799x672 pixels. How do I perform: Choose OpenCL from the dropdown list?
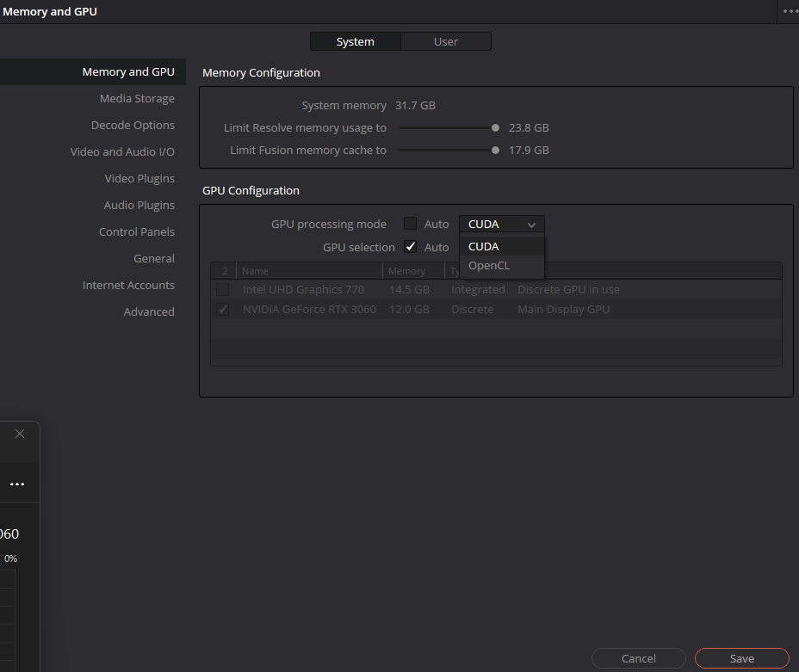point(502,266)
